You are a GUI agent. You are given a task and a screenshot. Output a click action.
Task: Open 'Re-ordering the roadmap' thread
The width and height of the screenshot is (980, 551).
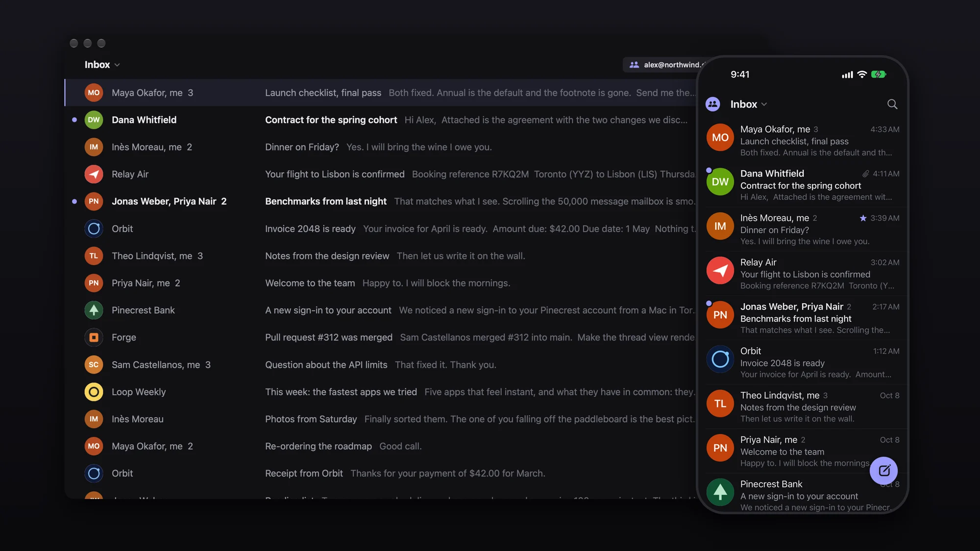pos(381,446)
